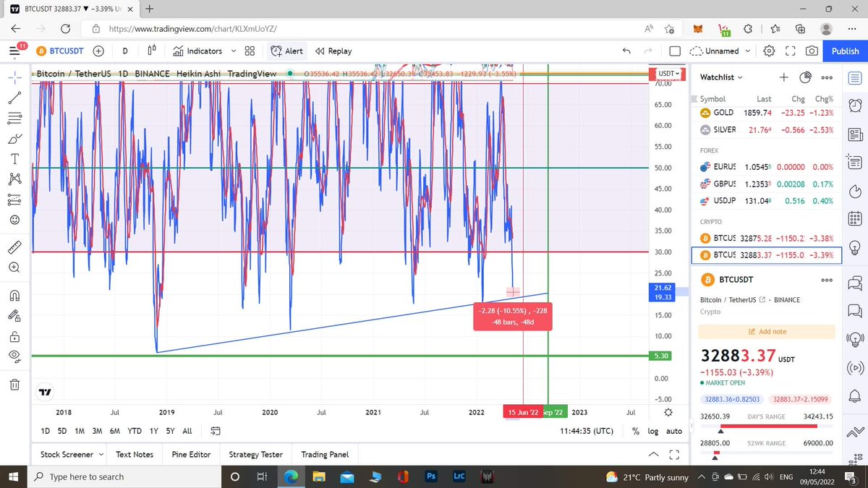
Task: Undo the last chart action
Action: pos(626,51)
